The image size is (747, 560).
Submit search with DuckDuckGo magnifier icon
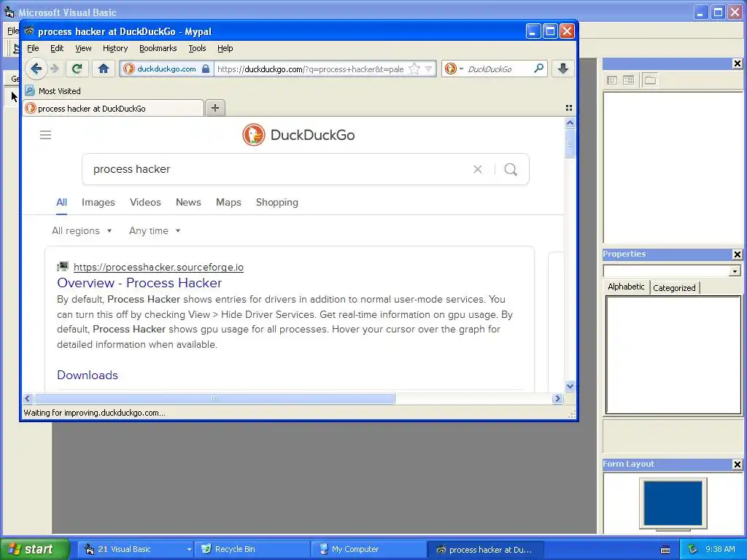511,169
